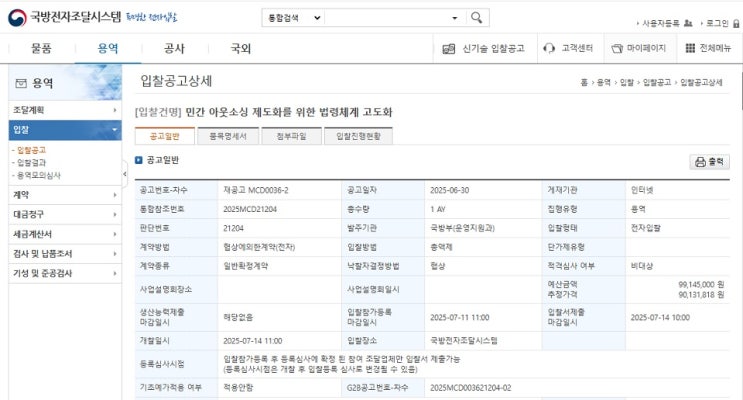743x400 pixels.
Task: Click the 국방전자조달시스템 logo
Action: (64, 18)
